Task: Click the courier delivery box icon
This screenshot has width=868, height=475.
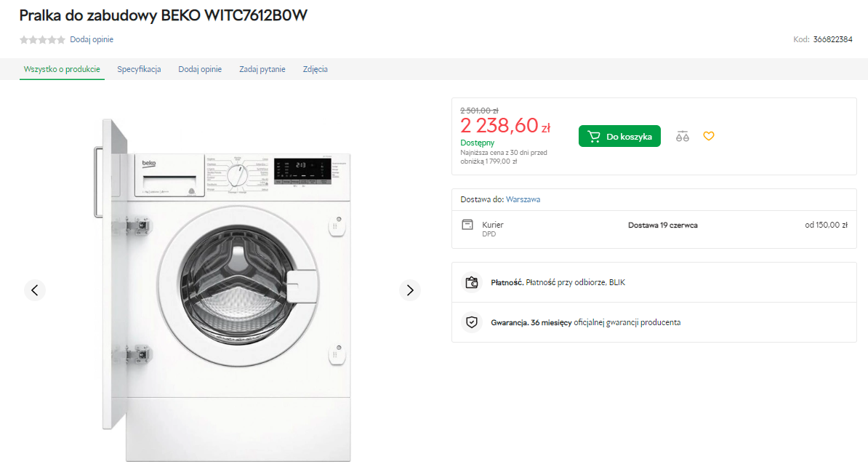Action: pyautogui.click(x=467, y=225)
